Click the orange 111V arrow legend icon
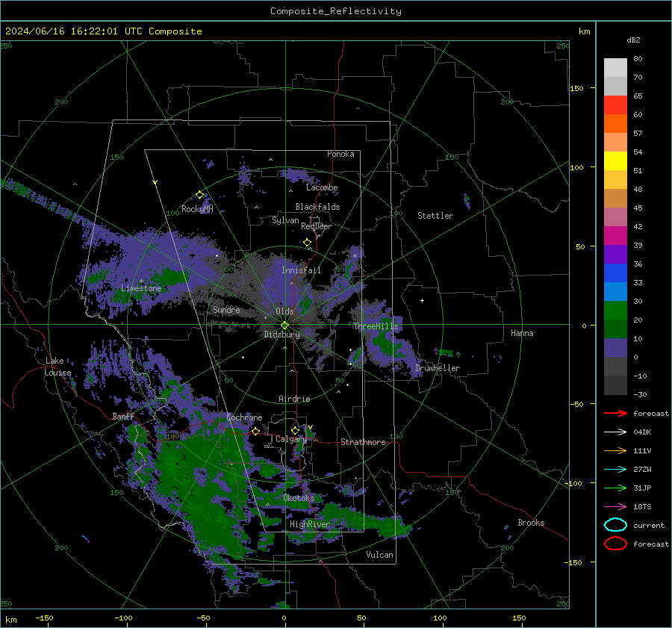Viewport: 672px width, 628px height. coord(615,450)
